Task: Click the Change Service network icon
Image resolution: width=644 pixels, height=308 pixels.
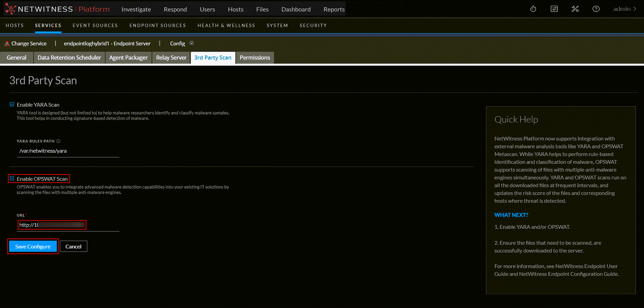Action: click(x=7, y=44)
